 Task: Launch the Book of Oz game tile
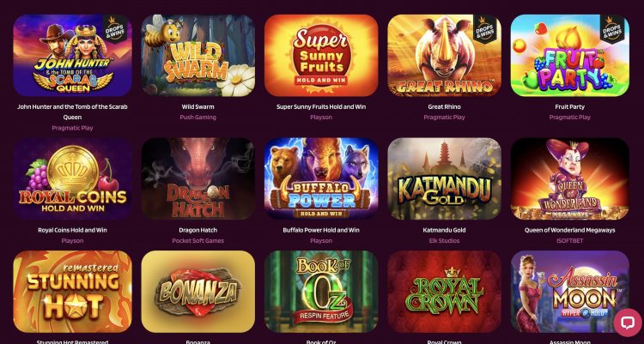[321, 292]
